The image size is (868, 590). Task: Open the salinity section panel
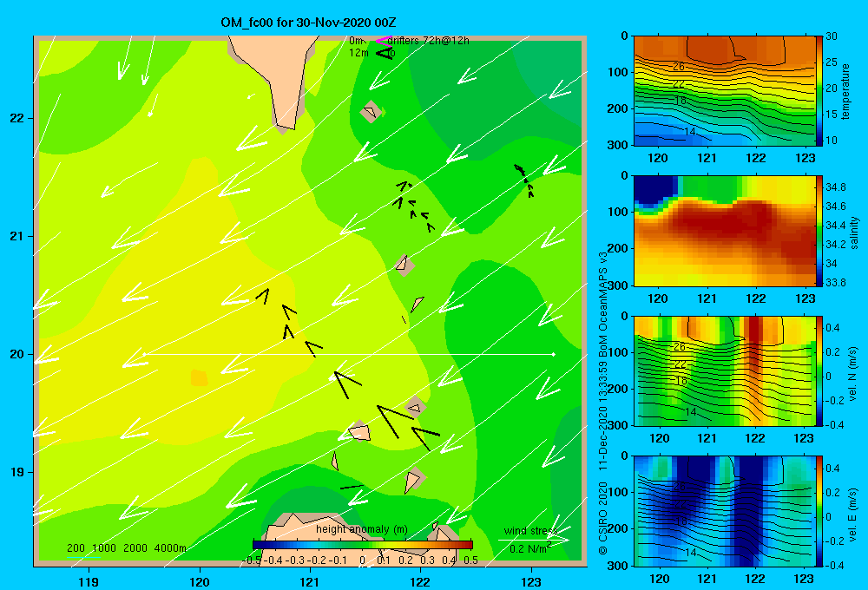725,232
